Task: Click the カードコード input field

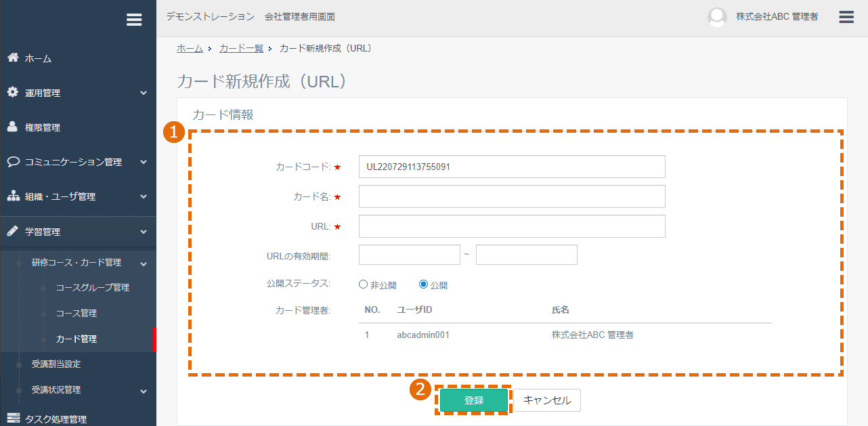Action: pyautogui.click(x=512, y=167)
